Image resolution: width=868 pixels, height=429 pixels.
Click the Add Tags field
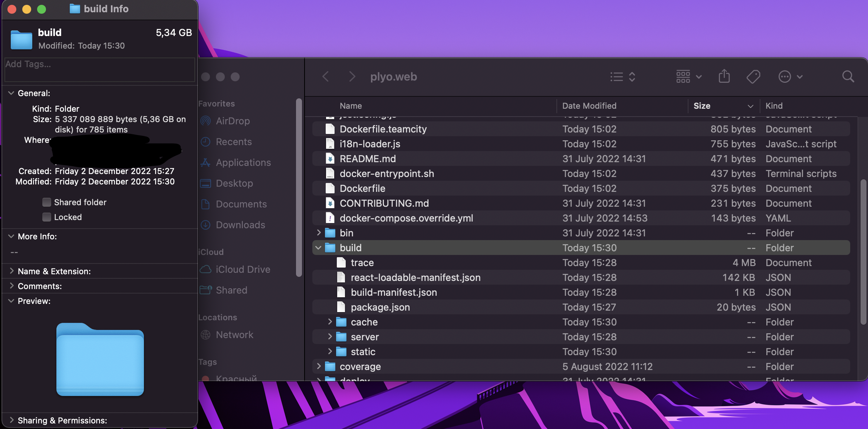99,69
